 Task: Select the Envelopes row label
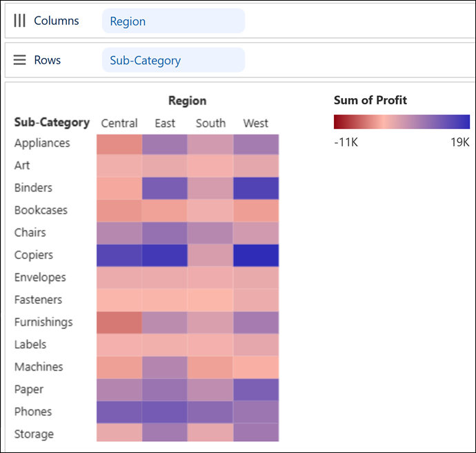(40, 278)
